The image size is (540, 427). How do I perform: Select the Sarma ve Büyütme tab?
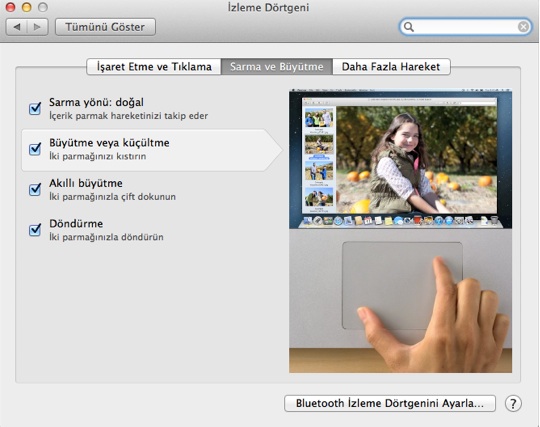tap(277, 66)
